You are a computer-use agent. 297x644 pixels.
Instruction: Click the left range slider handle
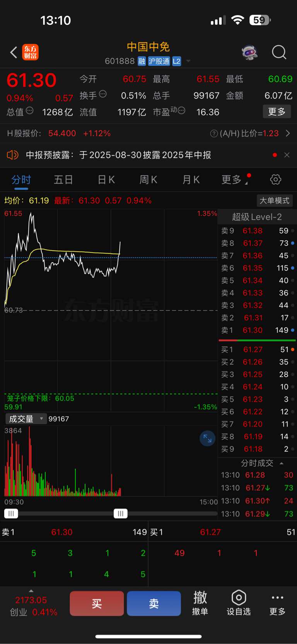11,514
